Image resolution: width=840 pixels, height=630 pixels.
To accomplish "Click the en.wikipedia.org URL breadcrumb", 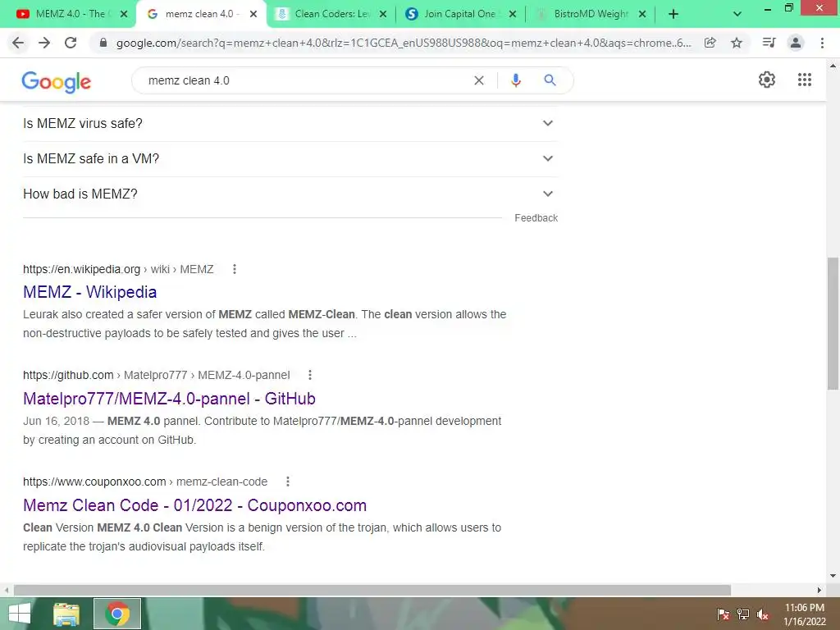I will (118, 269).
